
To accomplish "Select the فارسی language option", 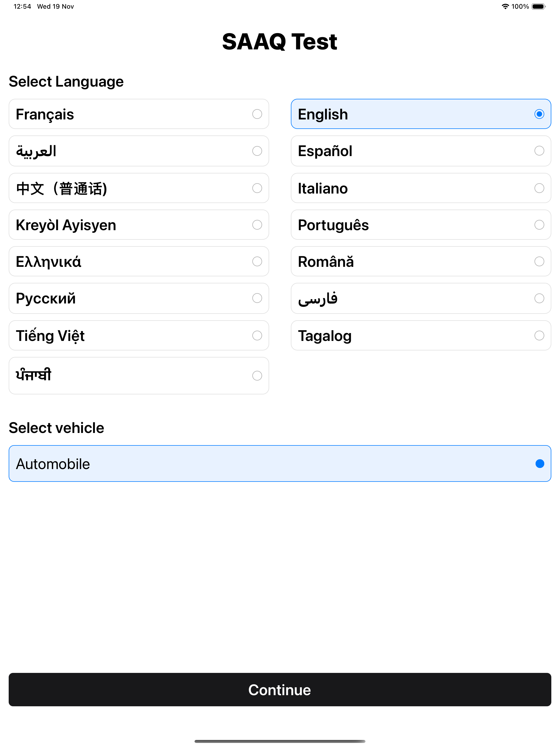I will coord(421,298).
